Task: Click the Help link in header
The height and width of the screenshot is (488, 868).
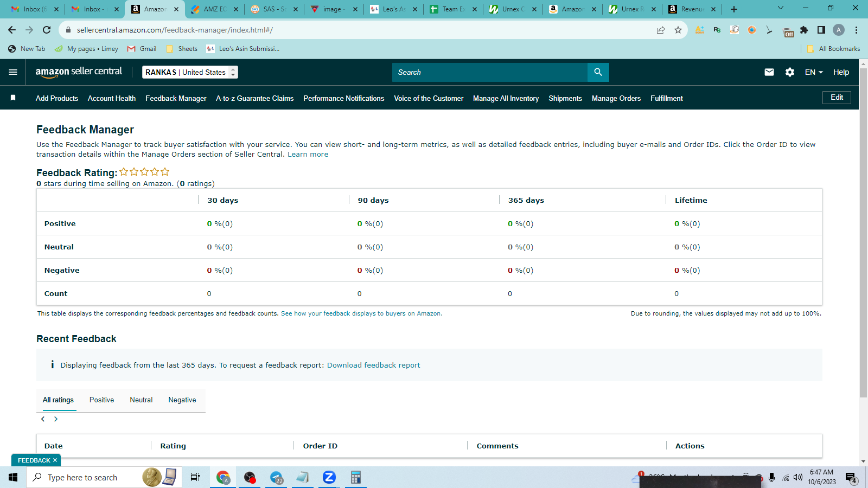Action: (x=841, y=72)
